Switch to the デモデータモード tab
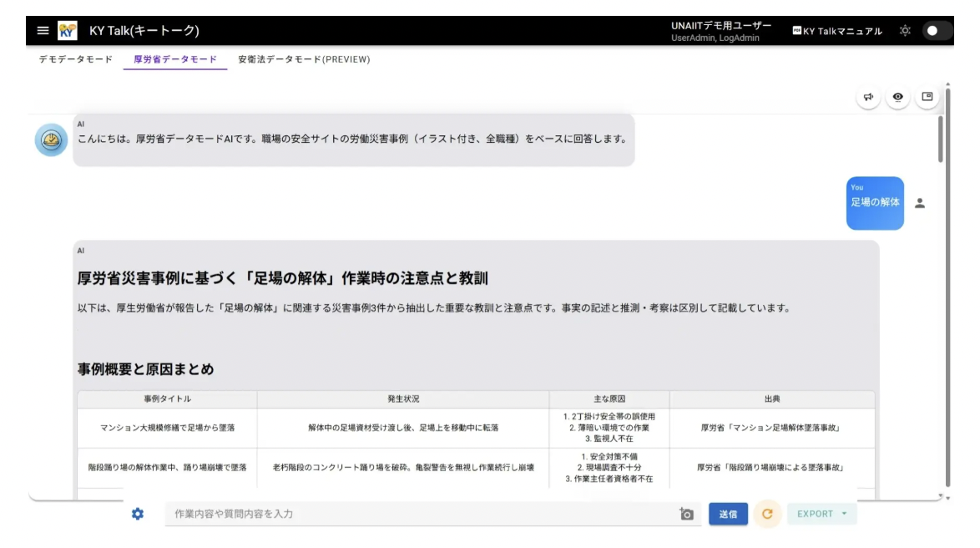Screen dimensions: 980x548 75,59
